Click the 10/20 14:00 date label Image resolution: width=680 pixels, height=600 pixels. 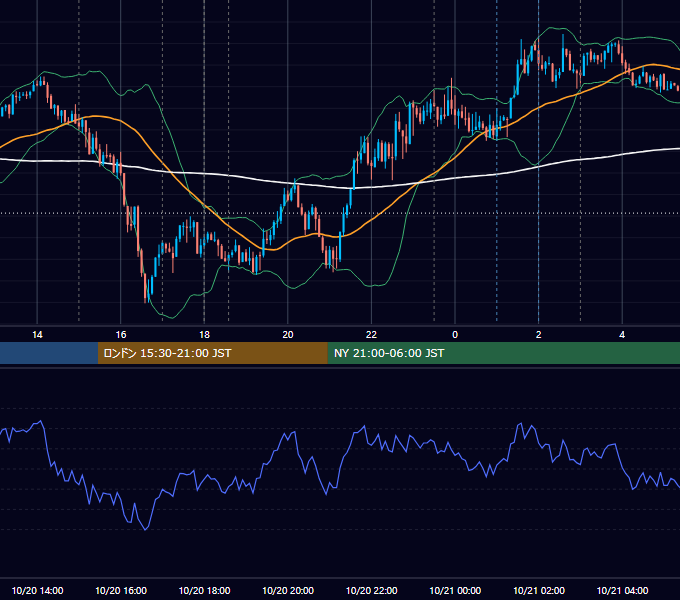(37, 590)
